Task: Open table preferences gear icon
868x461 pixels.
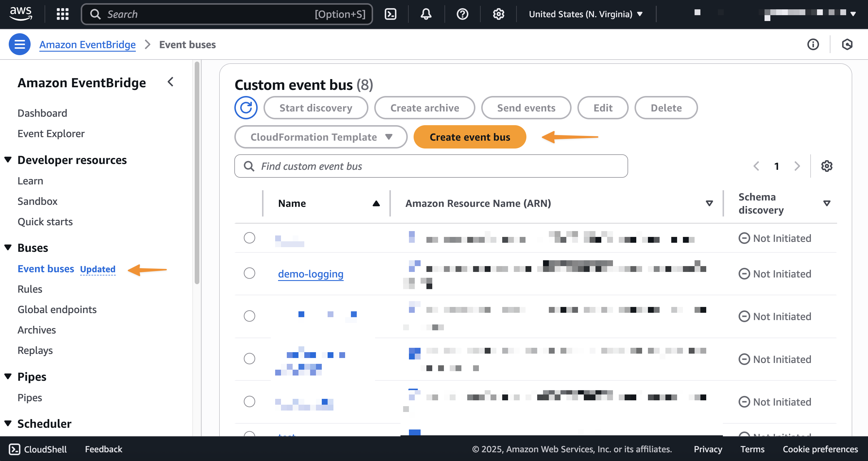Action: click(x=827, y=166)
